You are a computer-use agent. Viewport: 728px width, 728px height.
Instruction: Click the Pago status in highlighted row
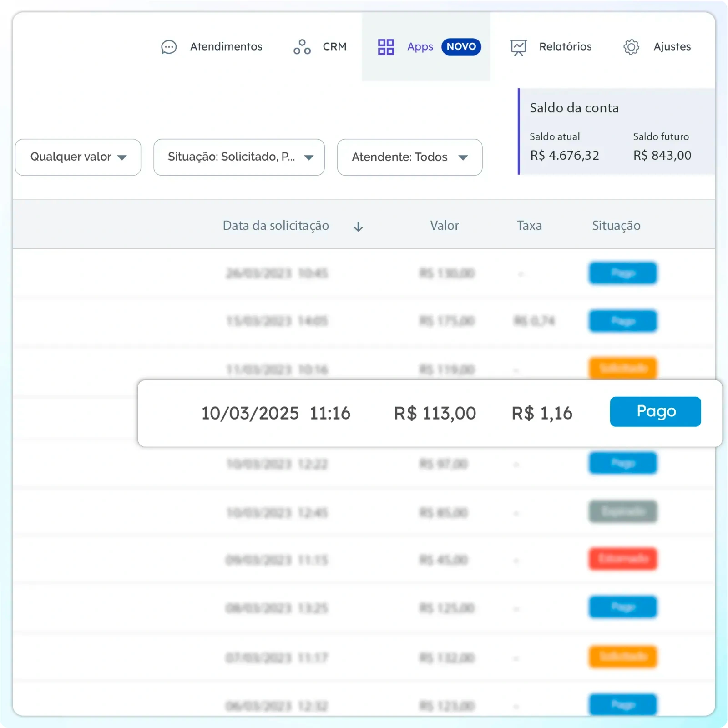tap(655, 411)
